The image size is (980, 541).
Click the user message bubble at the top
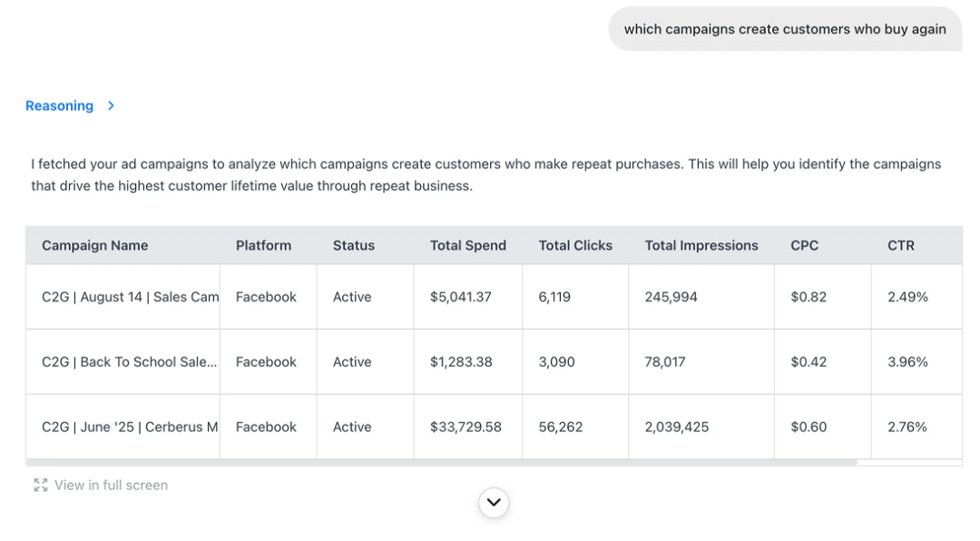[x=784, y=29]
